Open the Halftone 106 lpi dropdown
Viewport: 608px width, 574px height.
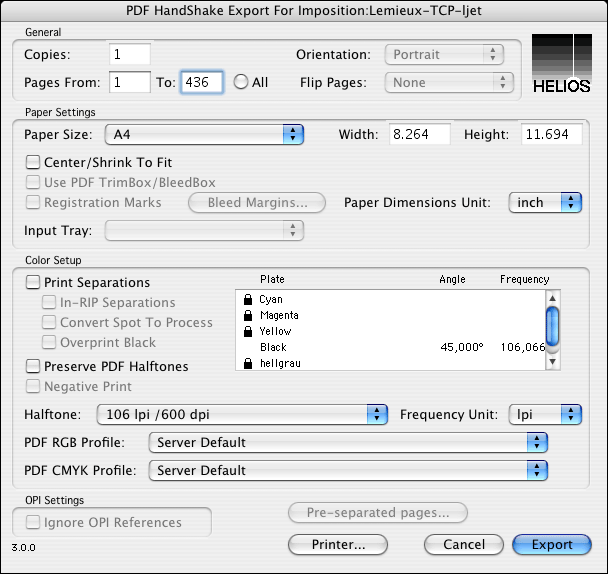[x=242, y=415]
